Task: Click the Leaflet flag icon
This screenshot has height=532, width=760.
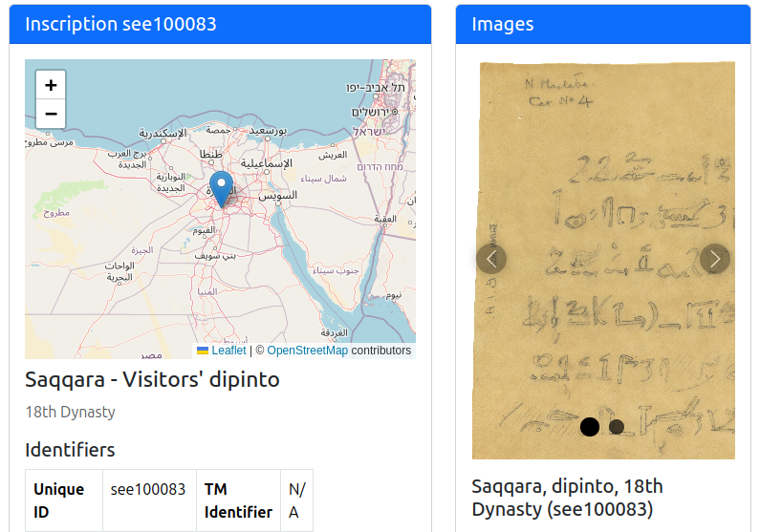Action: [x=203, y=351]
